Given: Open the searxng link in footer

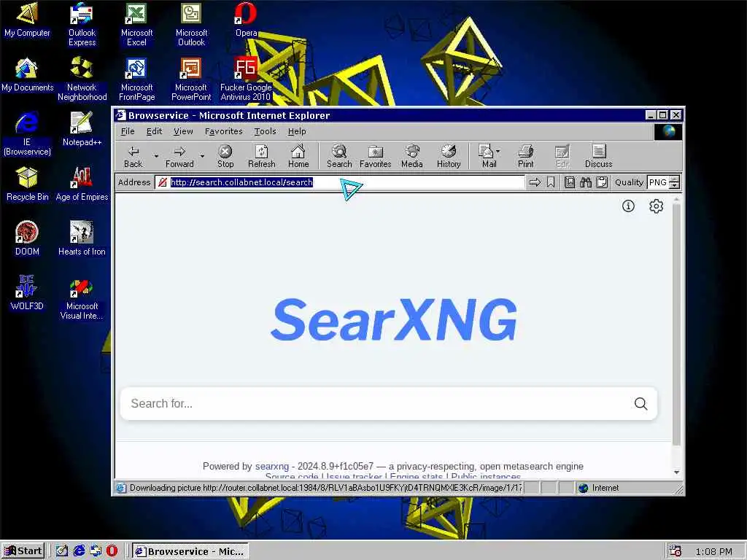Looking at the screenshot, I should pyautogui.click(x=272, y=466).
